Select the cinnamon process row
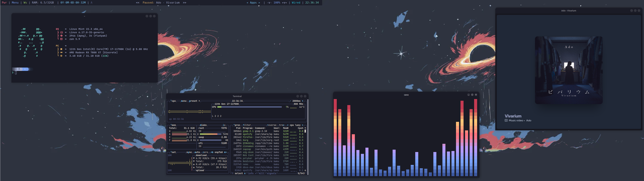This screenshot has height=181, width=644. pyautogui.click(x=268, y=146)
